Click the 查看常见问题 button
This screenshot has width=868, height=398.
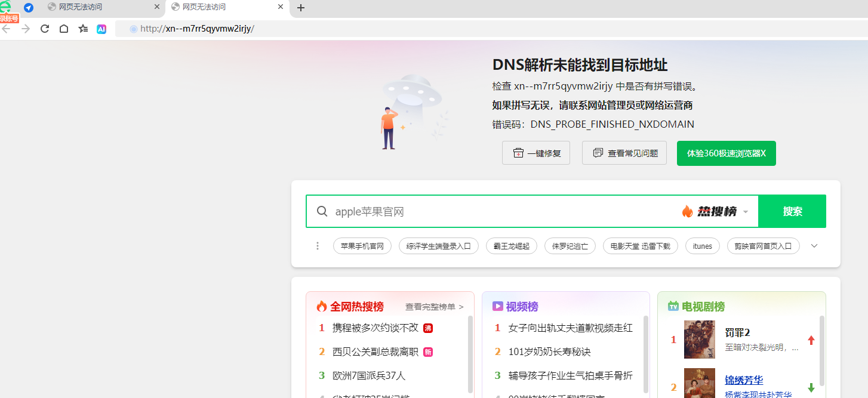coord(624,153)
